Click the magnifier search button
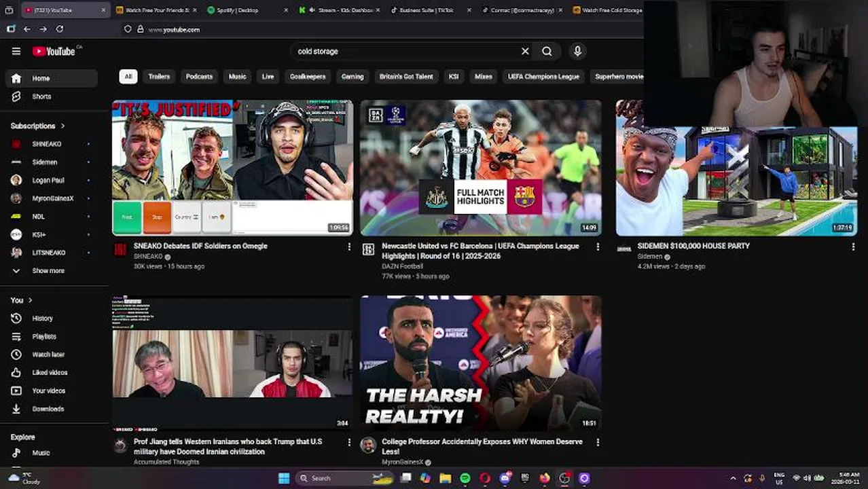 (547, 51)
